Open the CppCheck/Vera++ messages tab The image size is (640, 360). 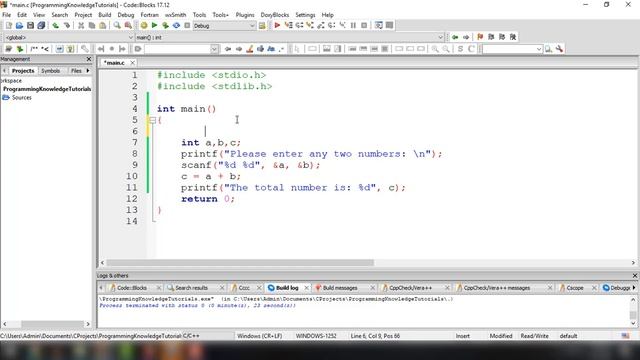(x=497, y=288)
